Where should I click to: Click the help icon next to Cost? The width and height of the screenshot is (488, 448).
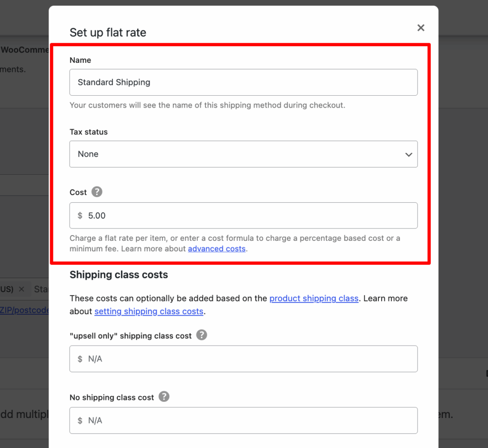97,192
